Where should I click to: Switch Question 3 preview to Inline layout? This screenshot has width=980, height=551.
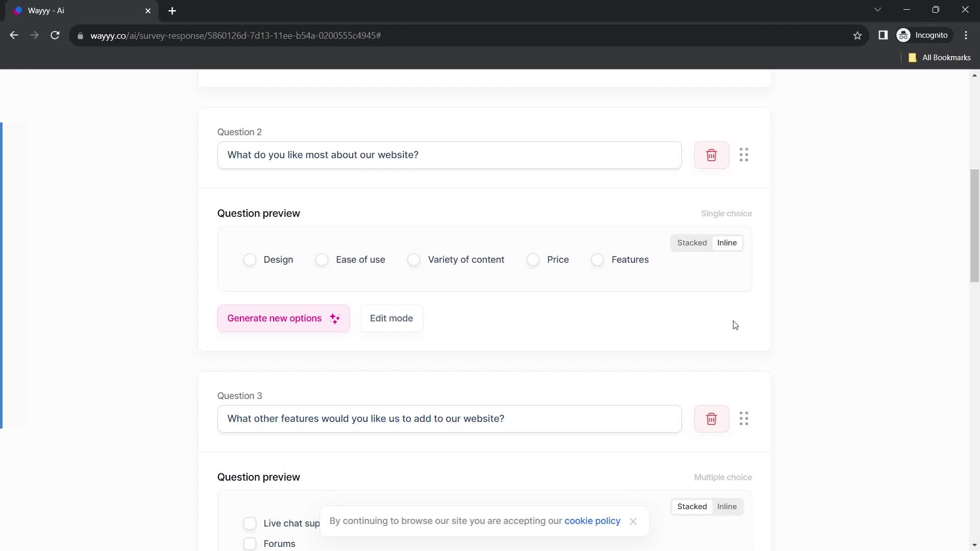point(727,506)
